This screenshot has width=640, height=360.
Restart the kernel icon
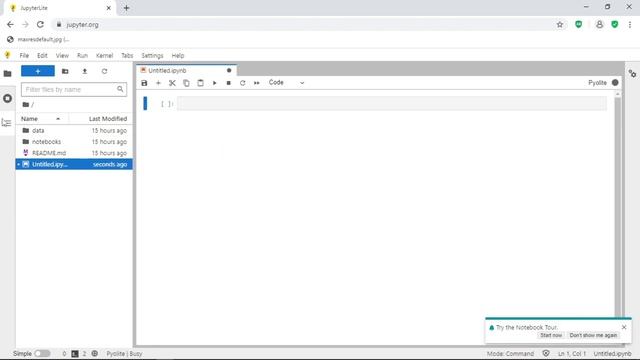[x=242, y=83]
